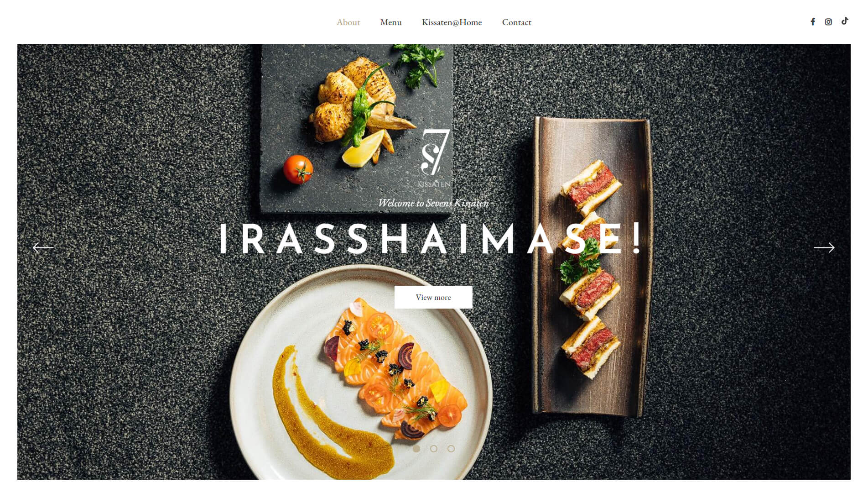Click the Welcome to Sevens Kissaten tagline

(433, 203)
